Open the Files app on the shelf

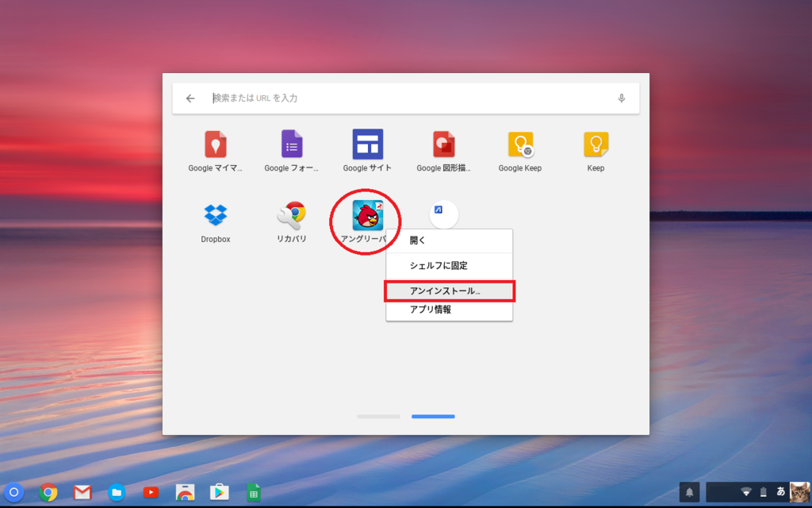tap(117, 492)
